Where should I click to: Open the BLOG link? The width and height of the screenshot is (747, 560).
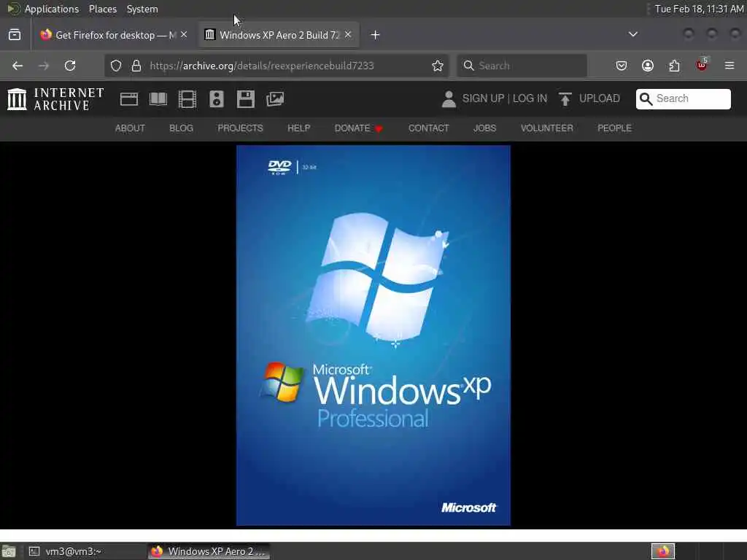point(182,128)
